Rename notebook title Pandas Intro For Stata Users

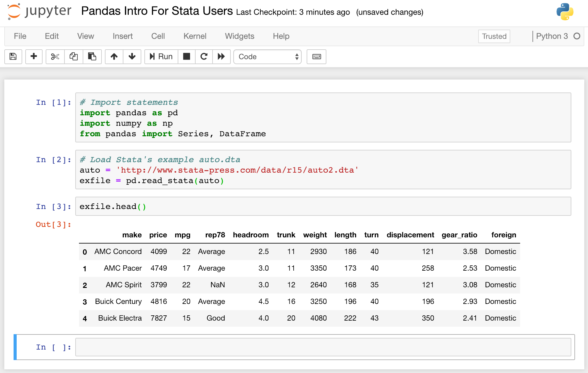(157, 11)
